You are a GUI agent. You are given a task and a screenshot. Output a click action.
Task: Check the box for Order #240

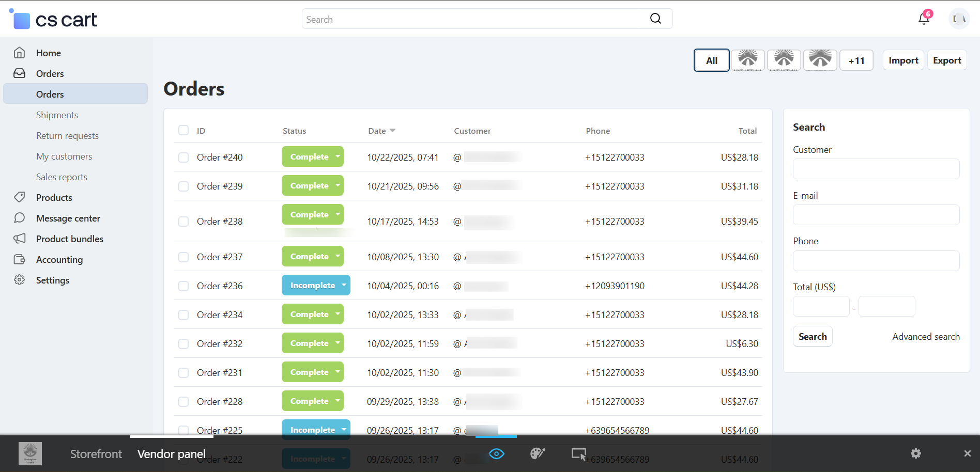click(183, 158)
